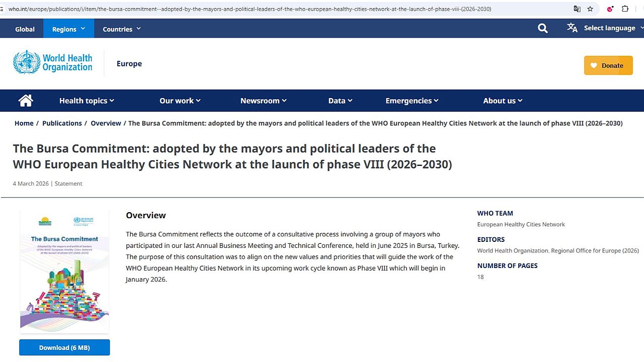Click the 'Statement' publication type label
The image size is (644, 362).
click(68, 184)
